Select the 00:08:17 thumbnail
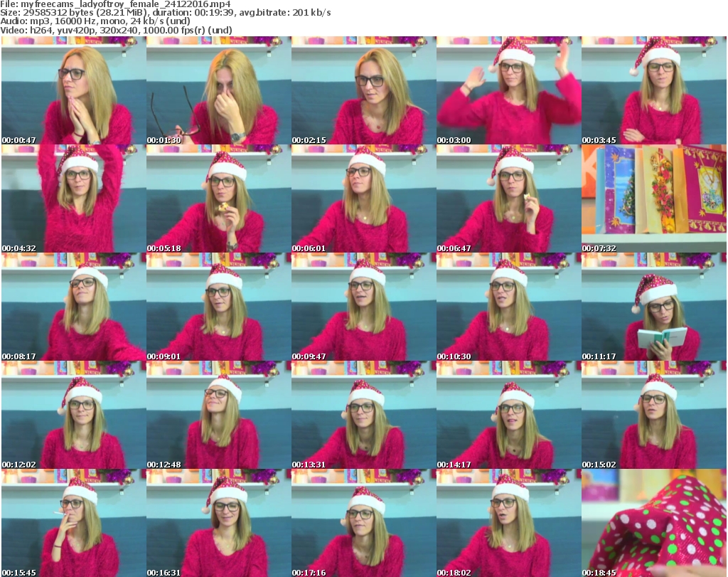This screenshot has width=728, height=577. click(x=73, y=307)
